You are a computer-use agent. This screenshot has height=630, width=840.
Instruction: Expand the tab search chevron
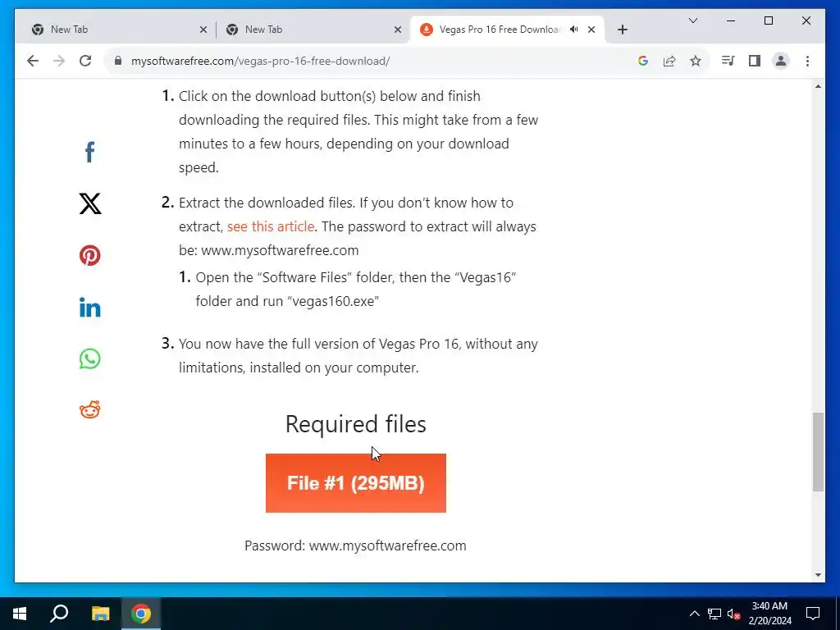692,21
